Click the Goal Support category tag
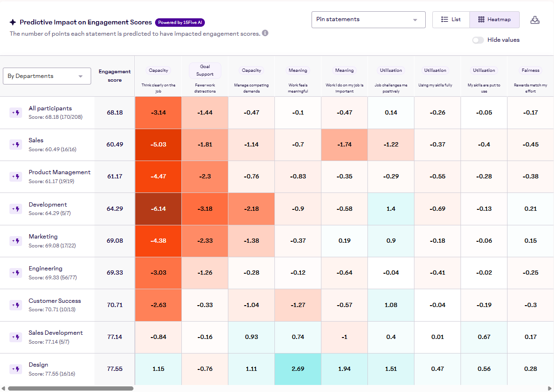This screenshot has width=554, height=392. click(205, 70)
